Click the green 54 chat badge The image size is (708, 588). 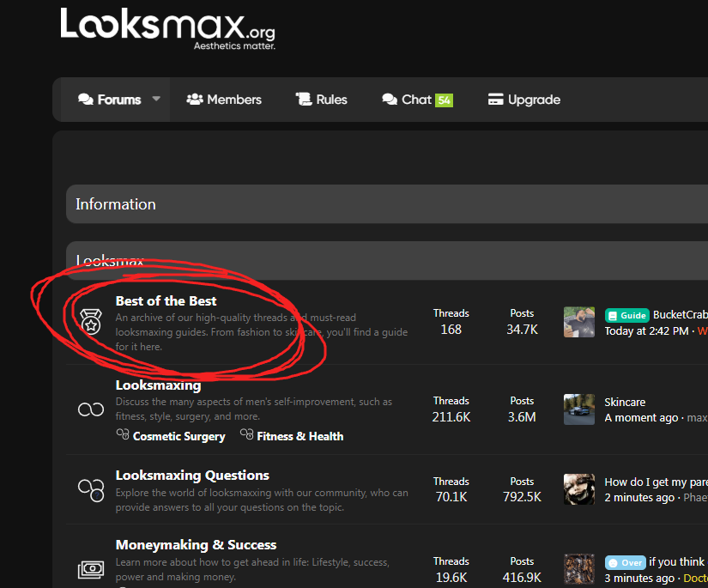click(x=444, y=100)
